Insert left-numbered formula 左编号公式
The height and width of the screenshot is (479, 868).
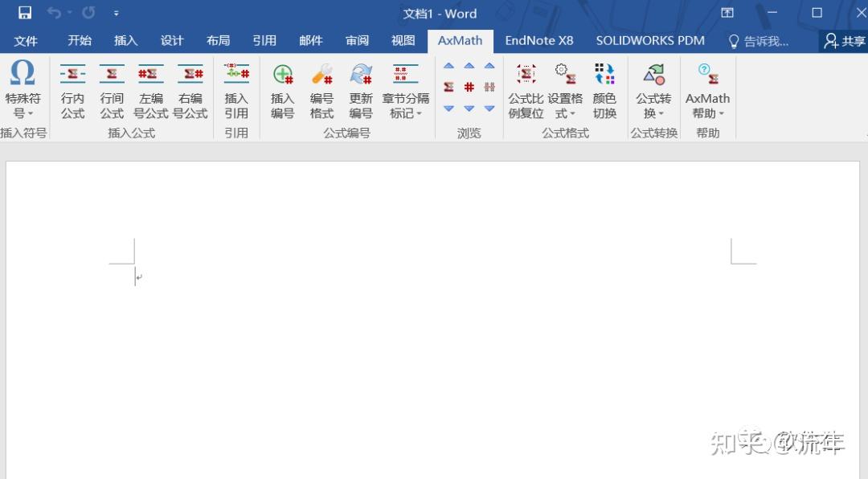pos(151,91)
